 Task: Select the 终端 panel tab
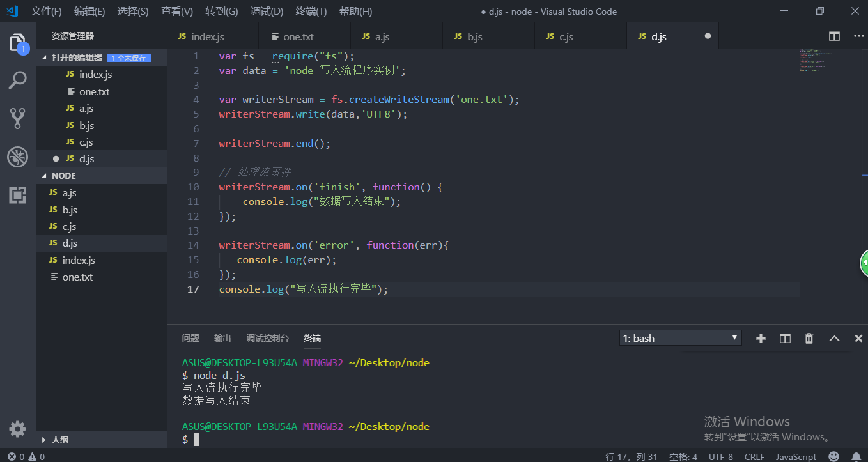click(313, 338)
